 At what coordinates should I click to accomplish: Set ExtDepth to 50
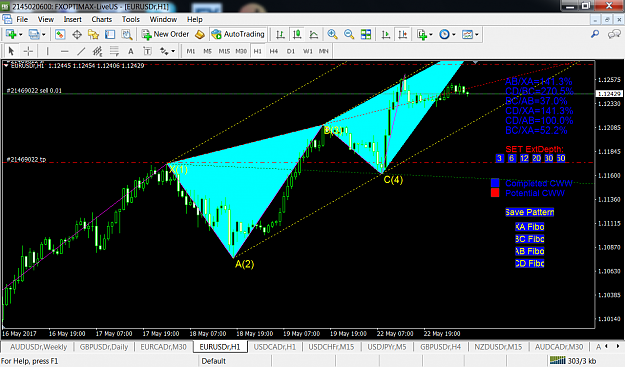tap(561, 158)
